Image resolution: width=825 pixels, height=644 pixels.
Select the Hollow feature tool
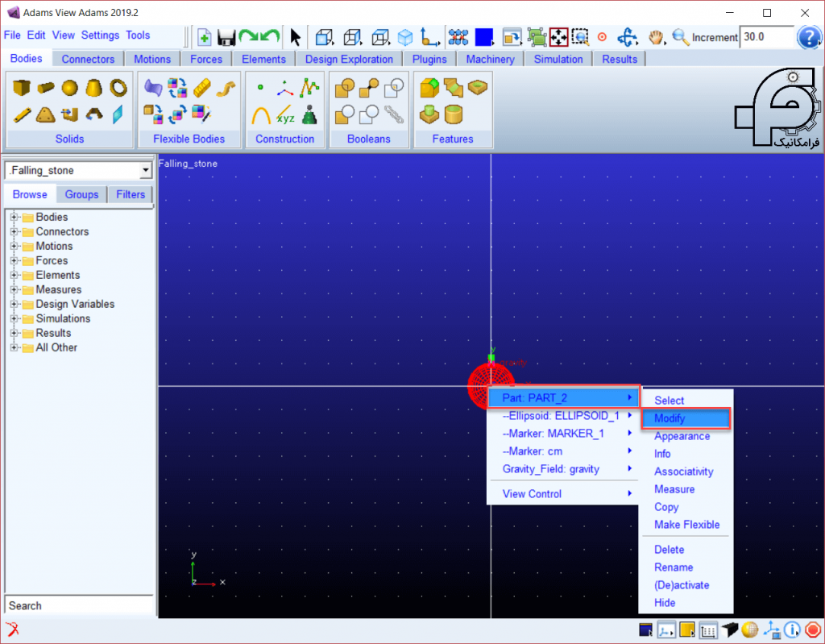click(x=453, y=114)
